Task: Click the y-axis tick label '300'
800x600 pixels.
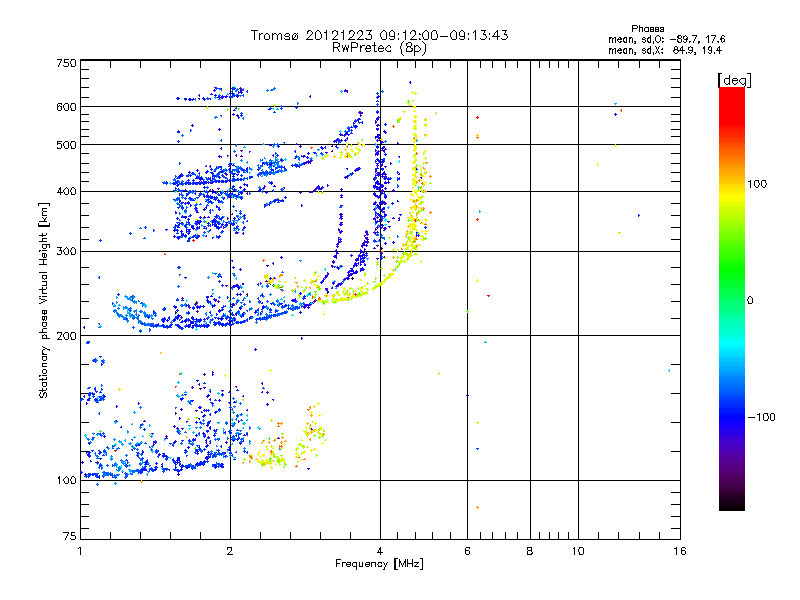Action: pos(66,252)
